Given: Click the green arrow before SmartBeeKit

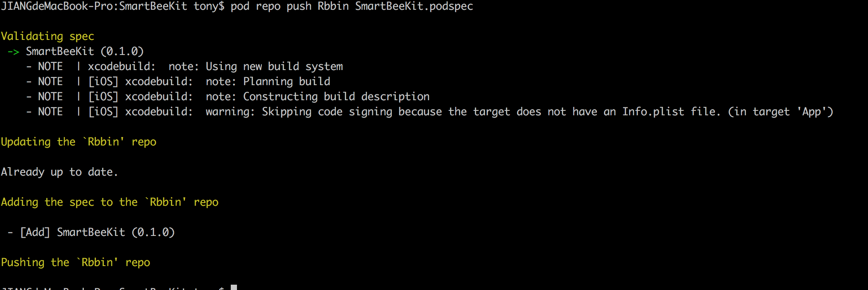Looking at the screenshot, I should [13, 52].
